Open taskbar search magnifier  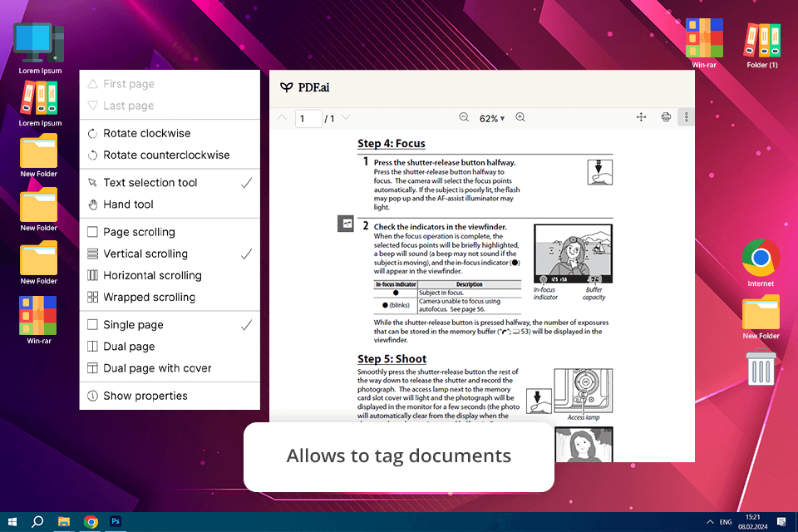click(x=37, y=522)
